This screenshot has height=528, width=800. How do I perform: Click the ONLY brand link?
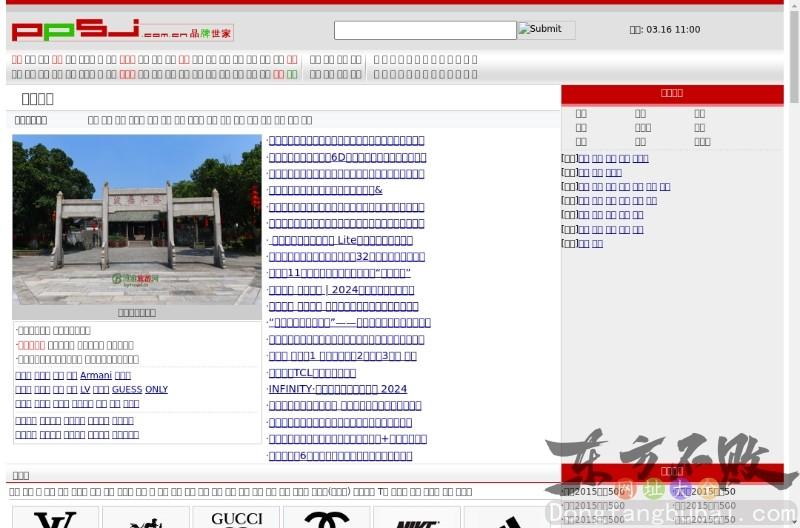[x=156, y=390]
